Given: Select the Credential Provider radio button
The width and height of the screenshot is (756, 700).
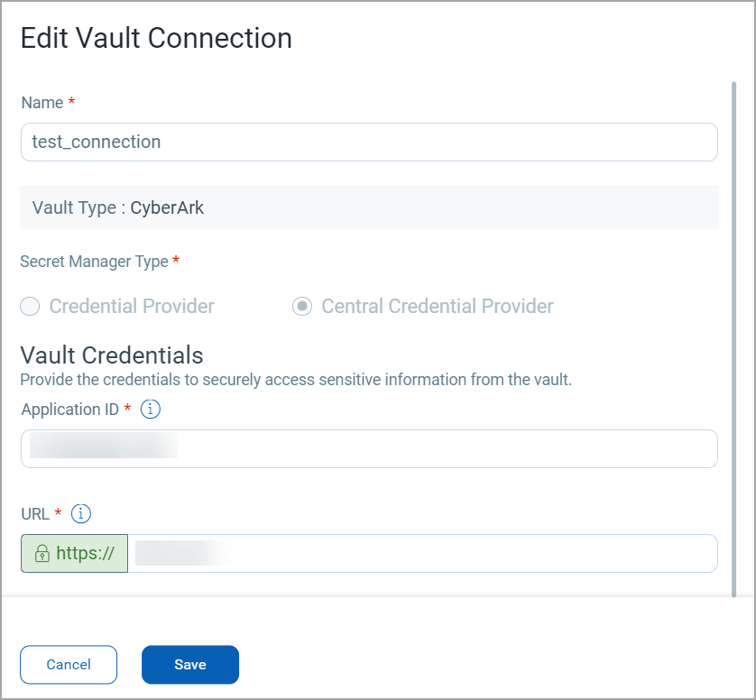Looking at the screenshot, I should 30,307.
